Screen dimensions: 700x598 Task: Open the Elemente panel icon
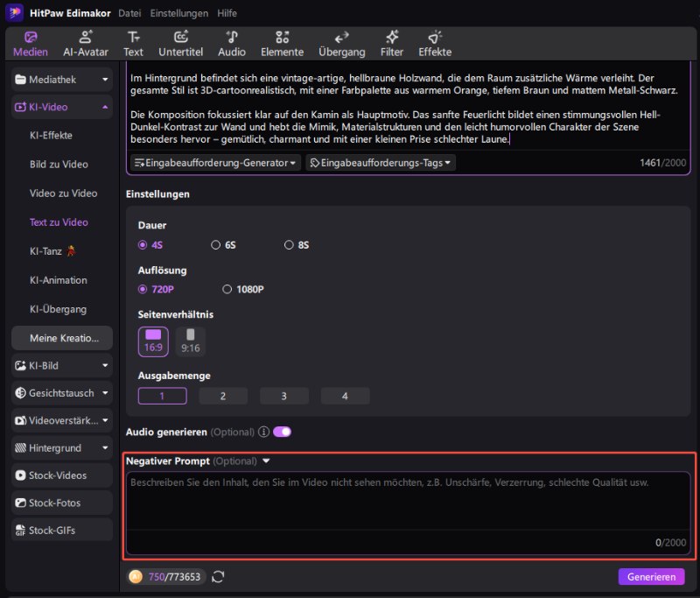[282, 43]
